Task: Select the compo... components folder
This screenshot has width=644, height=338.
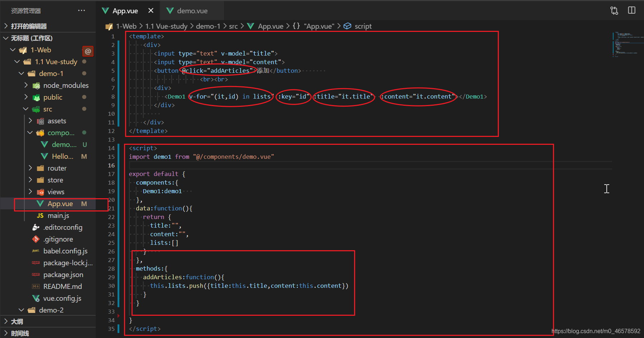Action: point(61,133)
